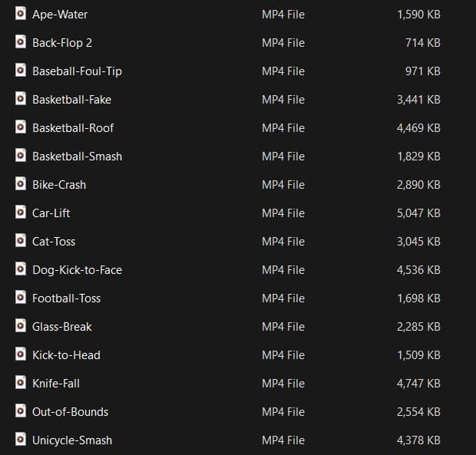Image resolution: width=476 pixels, height=455 pixels.
Task: Select the Bike-Crash file icon
Action: tap(21, 184)
